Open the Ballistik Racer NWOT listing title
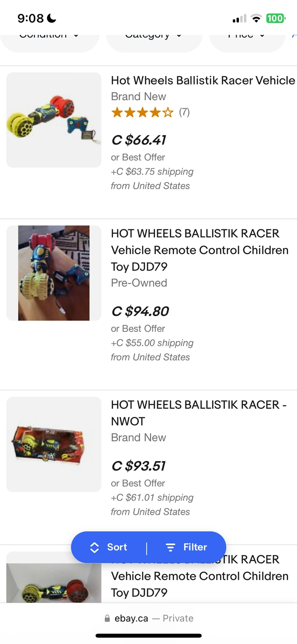This screenshot has width=297, height=644. (199, 413)
